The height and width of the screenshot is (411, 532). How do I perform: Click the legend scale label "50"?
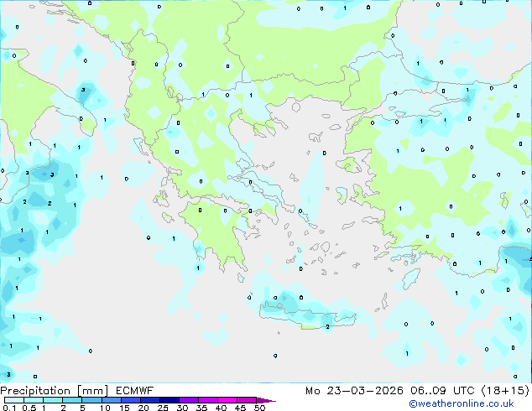259,408
